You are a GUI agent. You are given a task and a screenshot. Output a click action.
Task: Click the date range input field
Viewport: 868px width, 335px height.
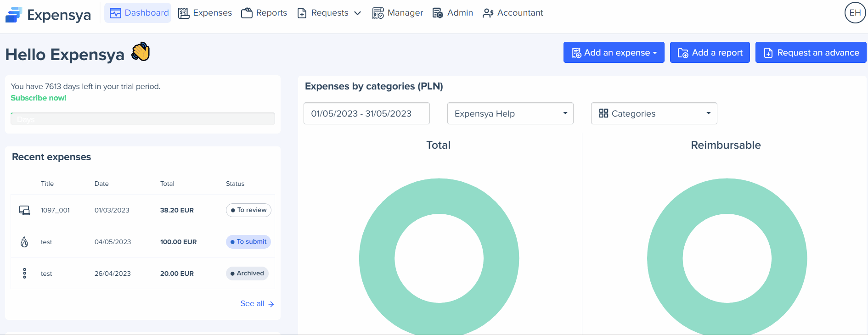pyautogui.click(x=366, y=113)
